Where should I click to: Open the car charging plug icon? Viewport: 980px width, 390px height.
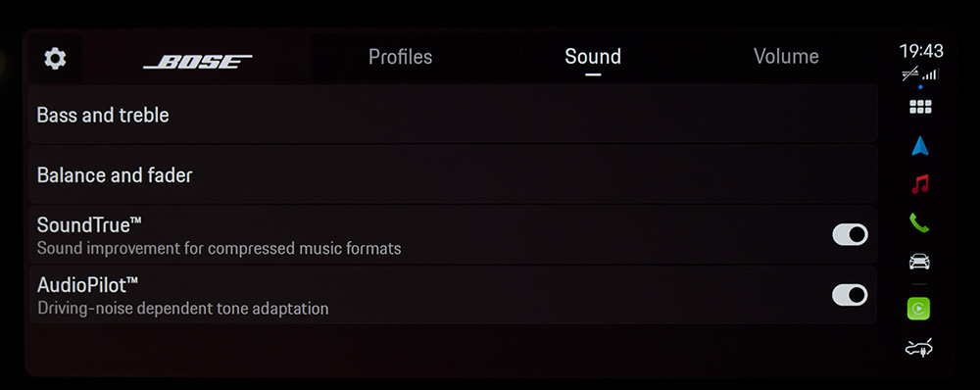(919, 348)
